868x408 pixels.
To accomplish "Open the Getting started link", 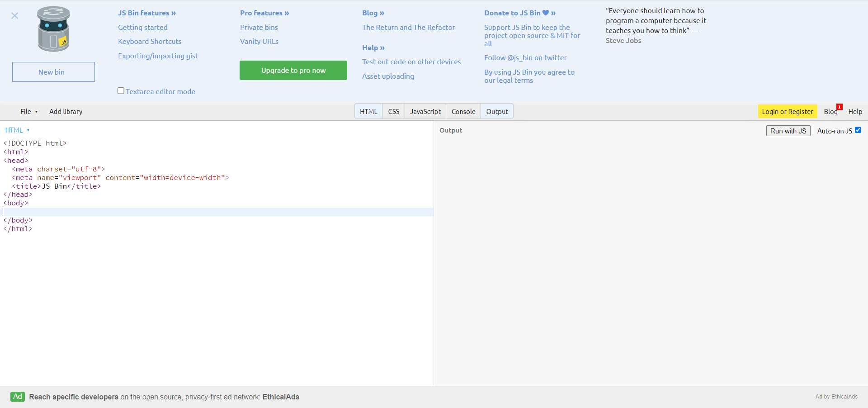I will [143, 28].
